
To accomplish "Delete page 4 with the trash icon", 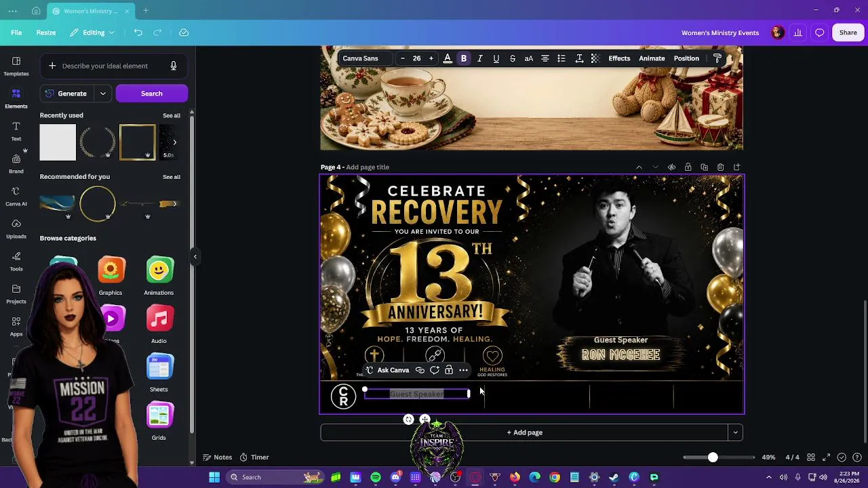I will coord(720,167).
